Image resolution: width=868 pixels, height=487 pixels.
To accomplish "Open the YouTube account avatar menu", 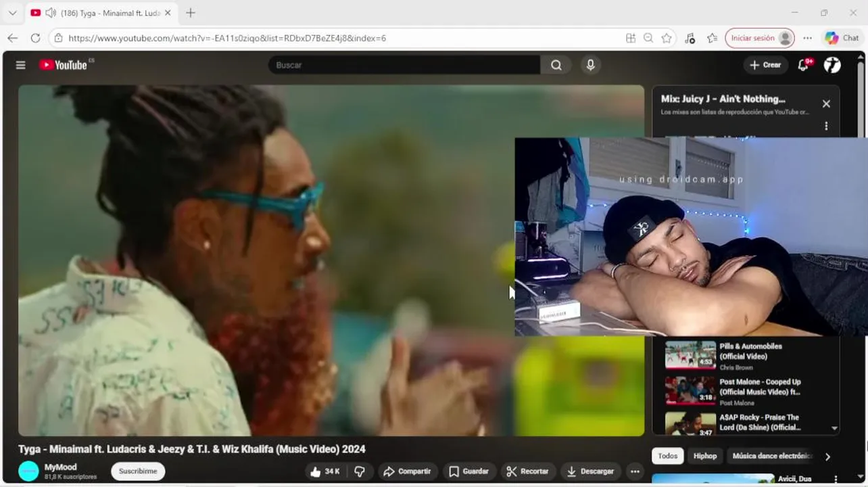I will [832, 65].
